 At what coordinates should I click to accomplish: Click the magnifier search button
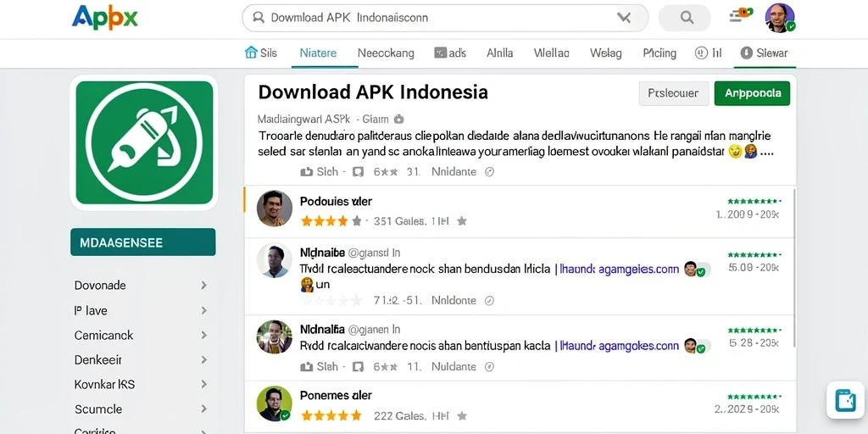(687, 18)
